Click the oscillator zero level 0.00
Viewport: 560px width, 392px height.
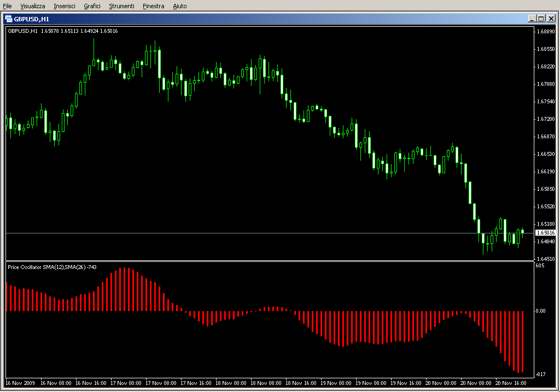tap(541, 311)
